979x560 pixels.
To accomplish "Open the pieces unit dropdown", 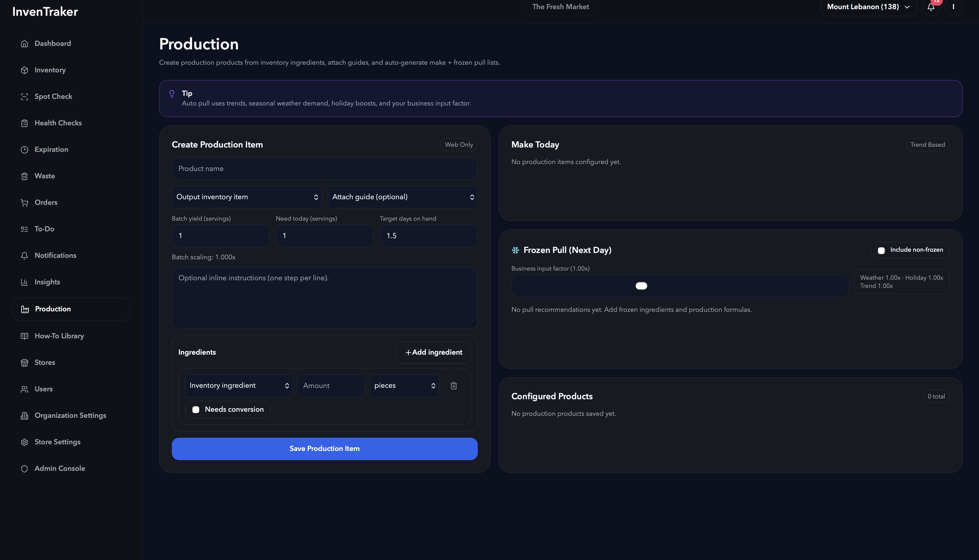I will point(404,386).
